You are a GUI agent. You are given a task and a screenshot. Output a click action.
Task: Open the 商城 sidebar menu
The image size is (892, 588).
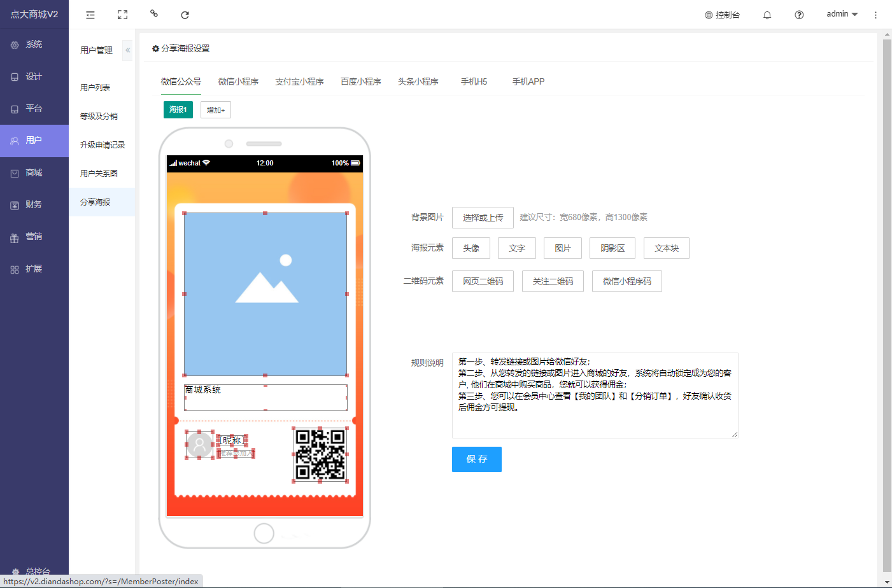[x=34, y=173]
